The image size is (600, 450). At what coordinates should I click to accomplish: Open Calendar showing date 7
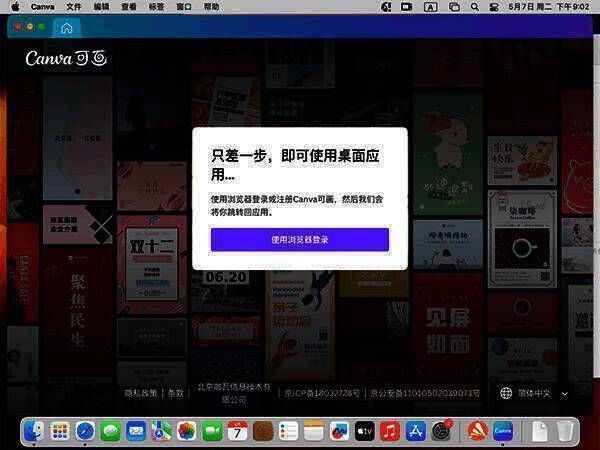(x=237, y=431)
